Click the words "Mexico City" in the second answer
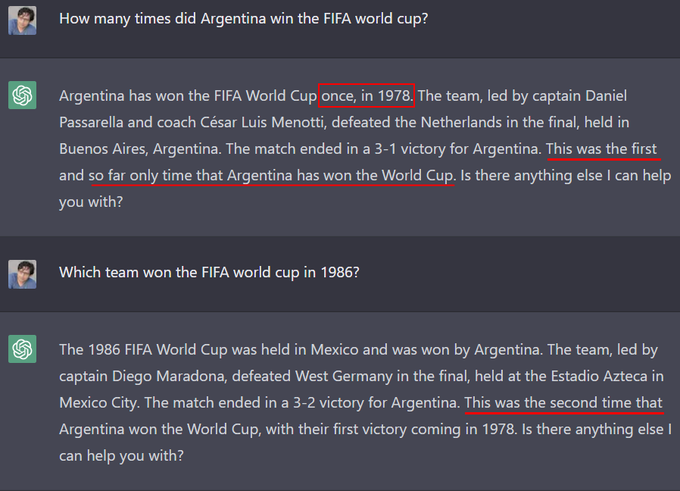The width and height of the screenshot is (680, 491). (99, 403)
